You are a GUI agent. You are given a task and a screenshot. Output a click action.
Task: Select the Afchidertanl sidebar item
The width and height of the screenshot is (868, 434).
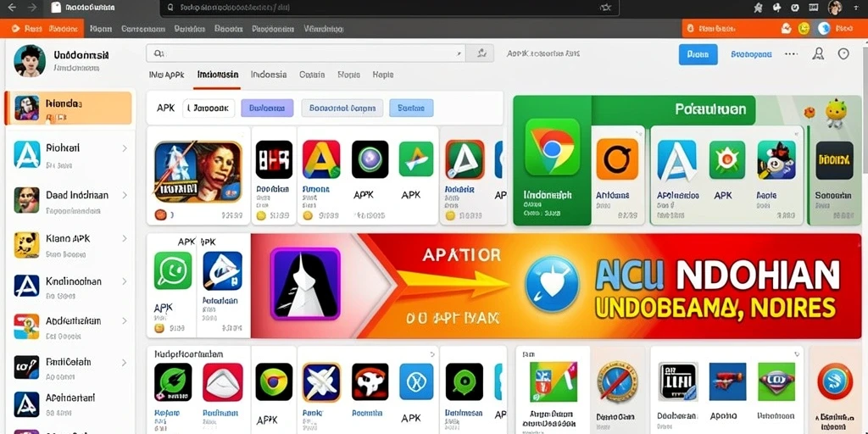click(x=69, y=404)
